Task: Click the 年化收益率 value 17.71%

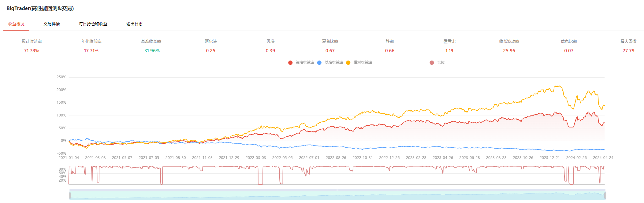Action: 91,51
